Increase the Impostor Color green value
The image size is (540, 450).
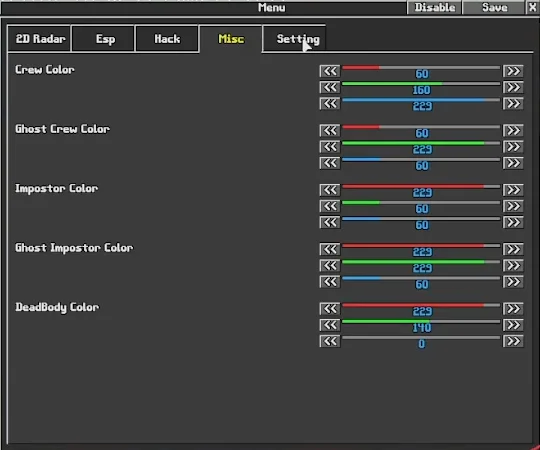(513, 206)
